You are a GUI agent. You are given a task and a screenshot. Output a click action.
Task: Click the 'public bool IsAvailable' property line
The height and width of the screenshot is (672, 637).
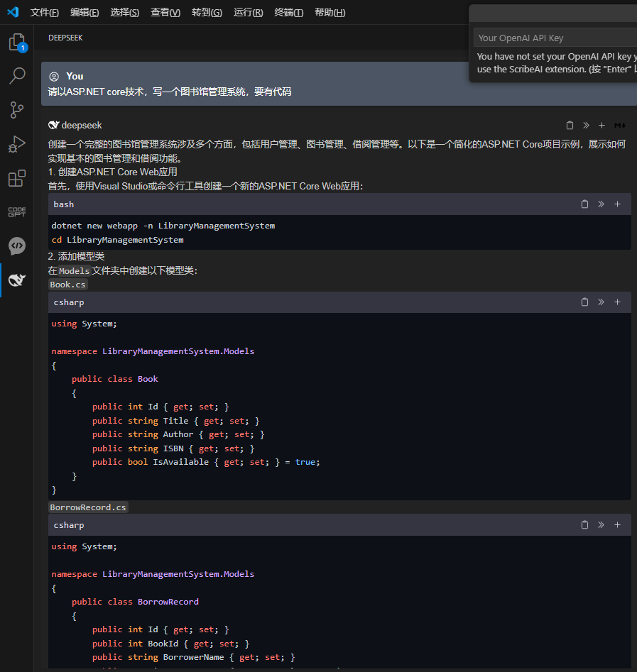(x=206, y=462)
